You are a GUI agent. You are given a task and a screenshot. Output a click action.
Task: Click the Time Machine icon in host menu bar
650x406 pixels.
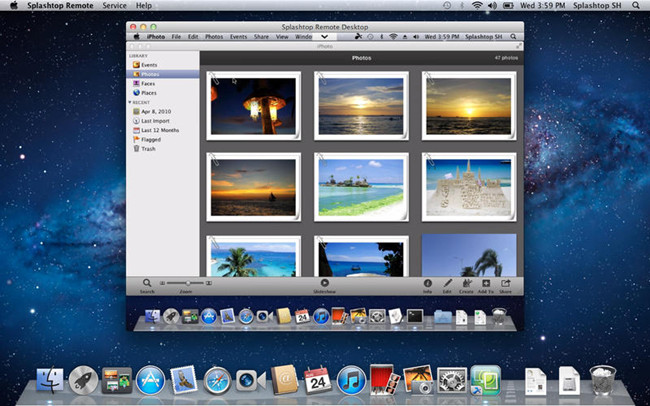tap(447, 5)
